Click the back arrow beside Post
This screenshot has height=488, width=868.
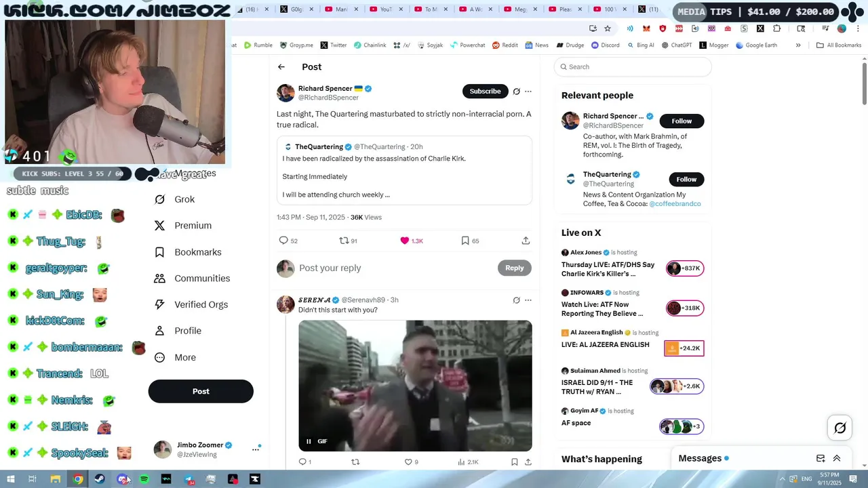click(281, 66)
